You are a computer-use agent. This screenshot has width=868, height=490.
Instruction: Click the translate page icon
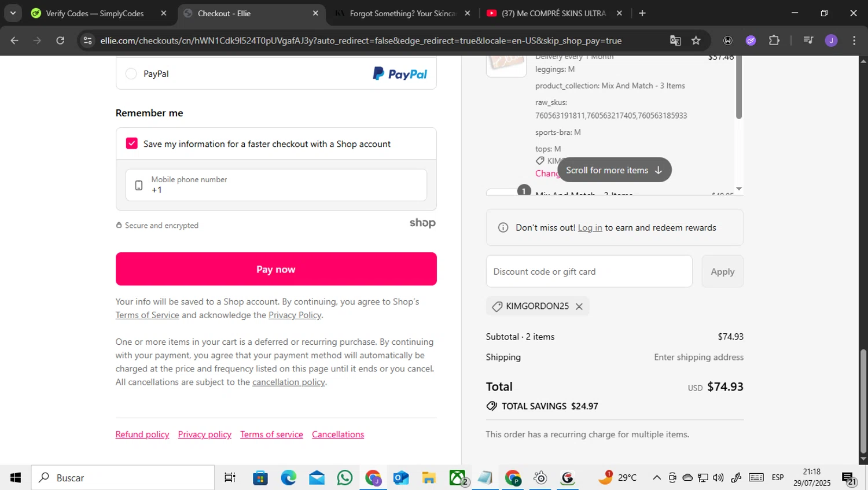tap(675, 40)
